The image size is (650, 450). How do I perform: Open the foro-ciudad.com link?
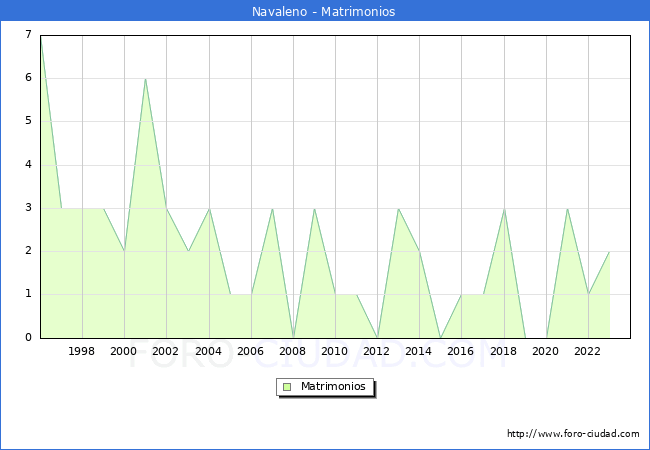coord(573,434)
